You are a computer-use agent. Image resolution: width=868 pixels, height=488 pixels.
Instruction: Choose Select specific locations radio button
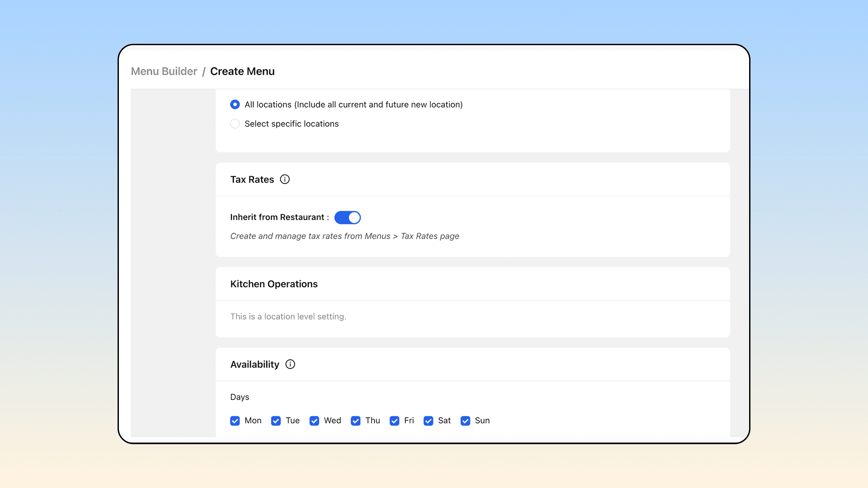click(235, 124)
